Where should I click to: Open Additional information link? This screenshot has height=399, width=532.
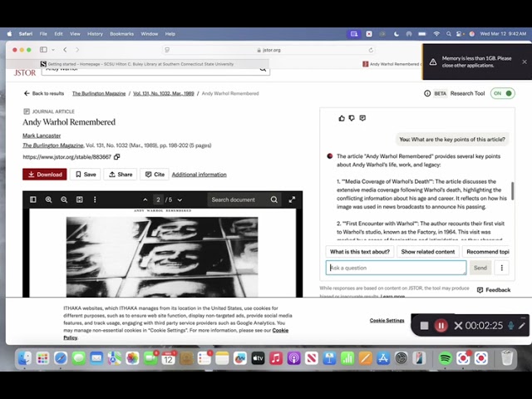point(199,175)
